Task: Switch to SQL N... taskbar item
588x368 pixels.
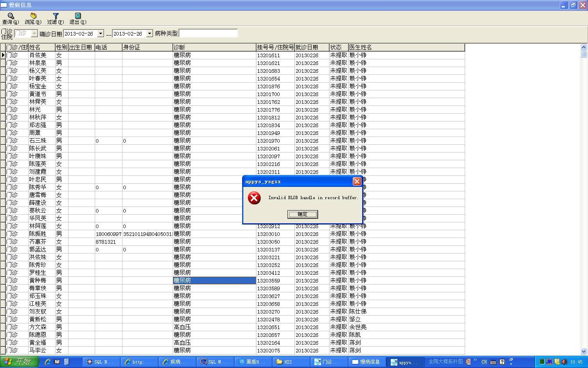Action: [x=102, y=362]
